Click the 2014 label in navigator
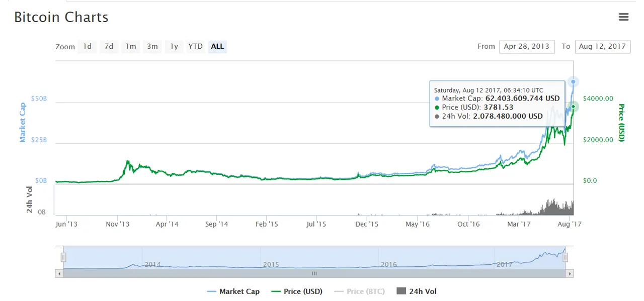Screen dimensions: 644x301 pyautogui.click(x=152, y=264)
